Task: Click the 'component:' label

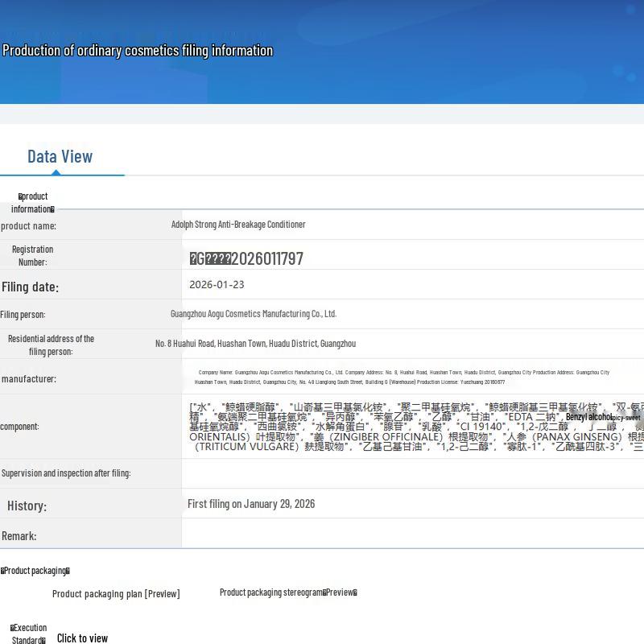Action: point(19,427)
